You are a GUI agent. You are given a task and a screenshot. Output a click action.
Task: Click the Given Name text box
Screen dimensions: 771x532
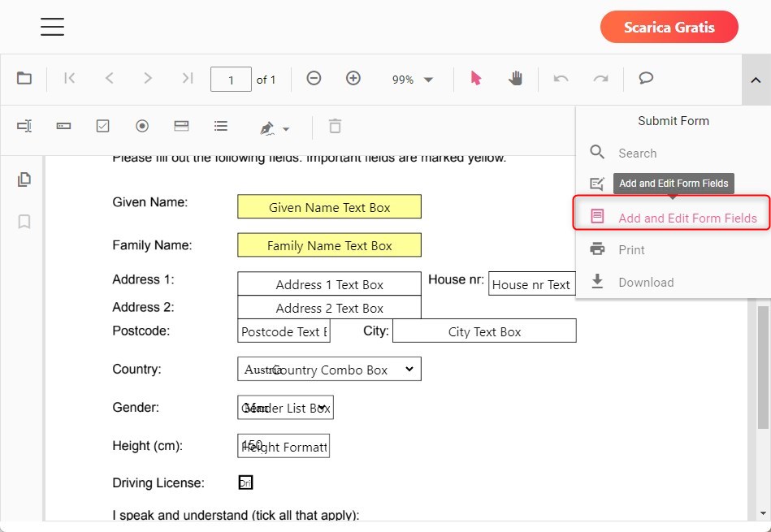329,207
